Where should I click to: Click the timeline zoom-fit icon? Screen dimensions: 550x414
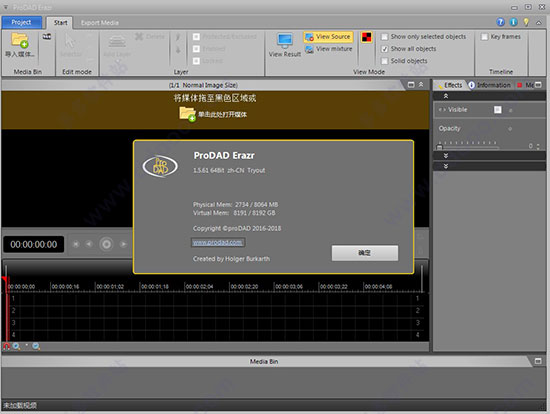pos(36,347)
